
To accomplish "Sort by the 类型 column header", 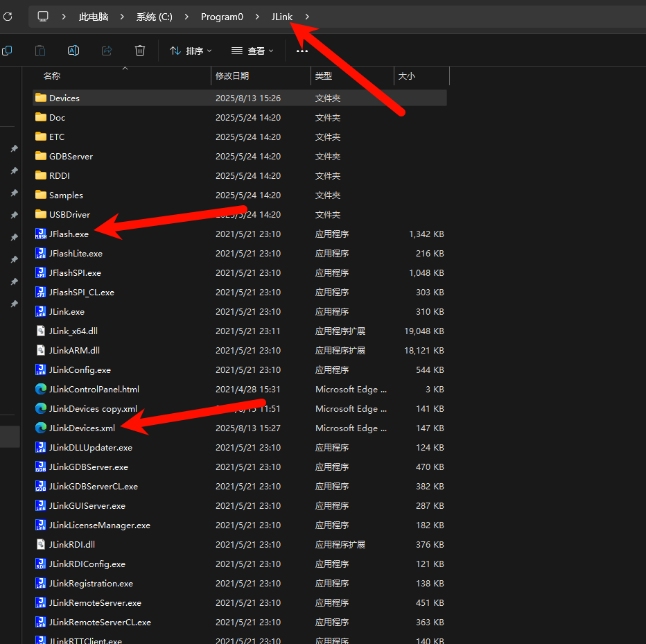I will (x=324, y=76).
